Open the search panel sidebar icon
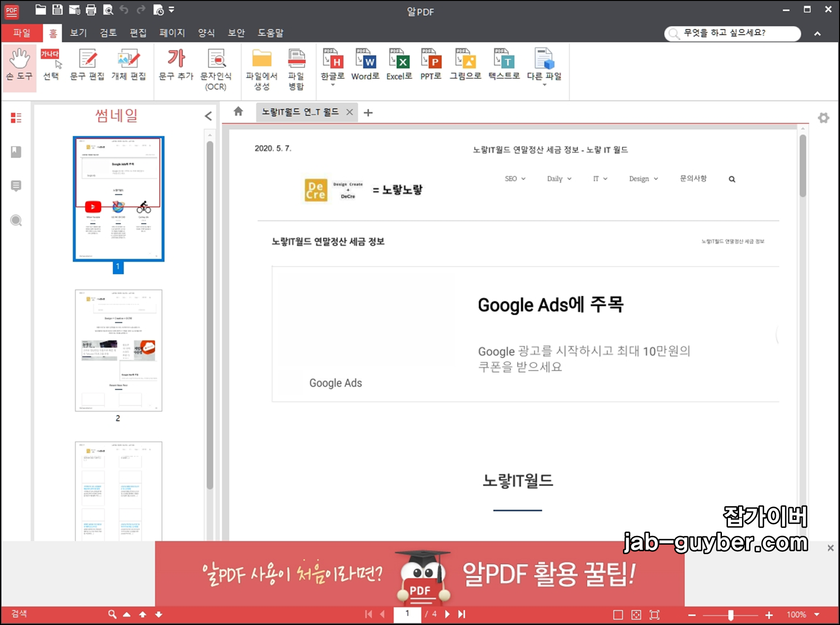This screenshot has width=840, height=625. (16, 220)
